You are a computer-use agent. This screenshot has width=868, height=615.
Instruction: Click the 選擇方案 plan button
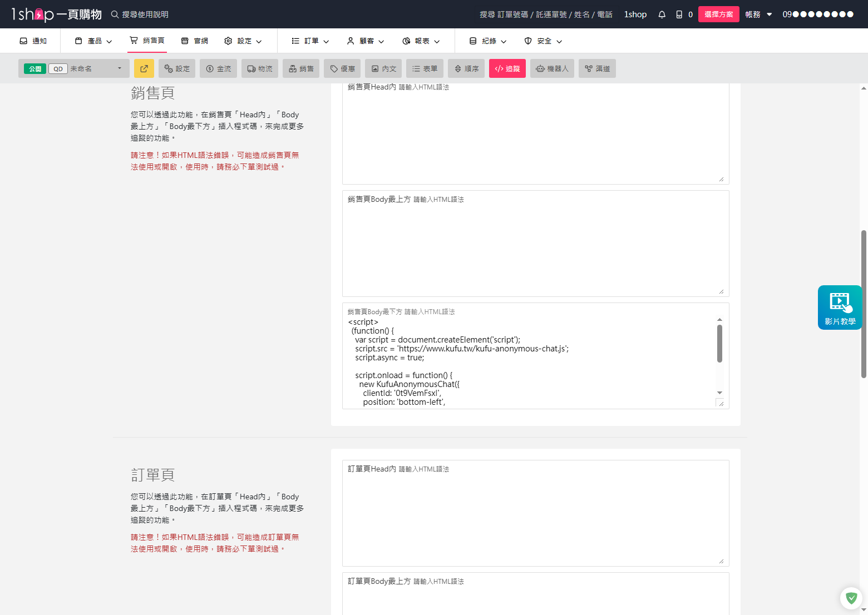coord(718,14)
